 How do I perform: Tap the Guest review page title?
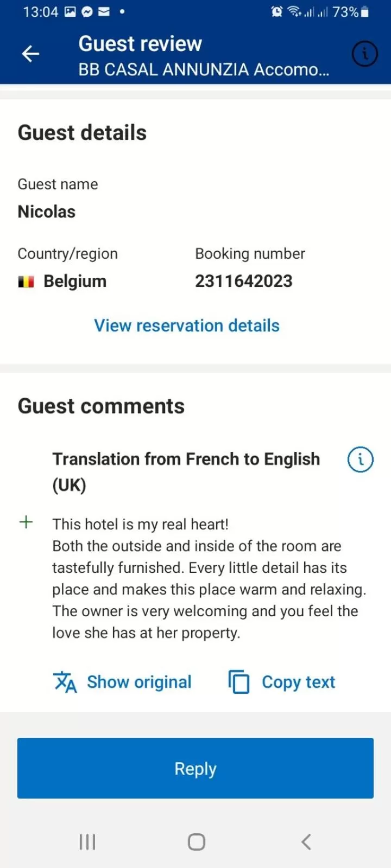pos(140,43)
